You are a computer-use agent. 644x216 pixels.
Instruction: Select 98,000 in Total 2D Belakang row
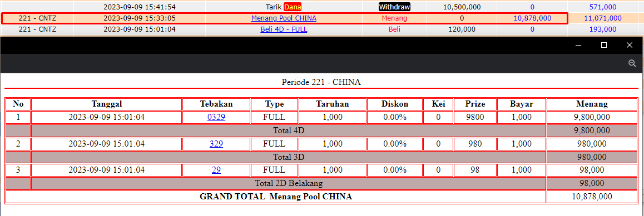click(x=592, y=183)
